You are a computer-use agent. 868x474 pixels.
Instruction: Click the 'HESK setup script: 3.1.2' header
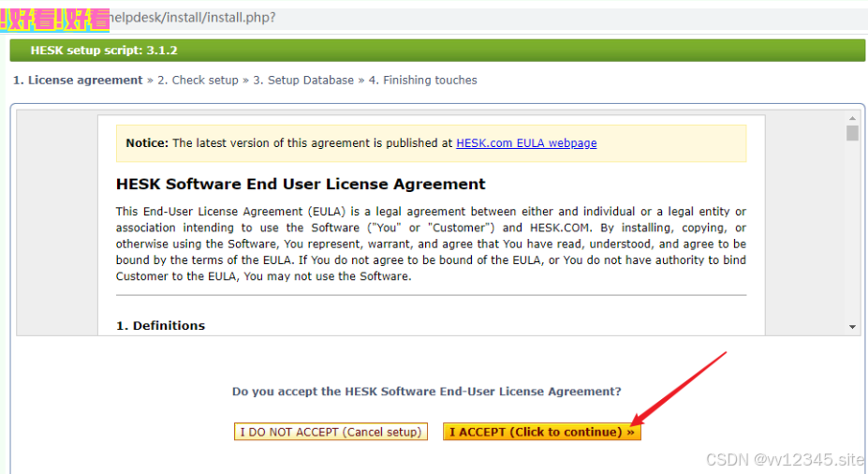point(104,51)
